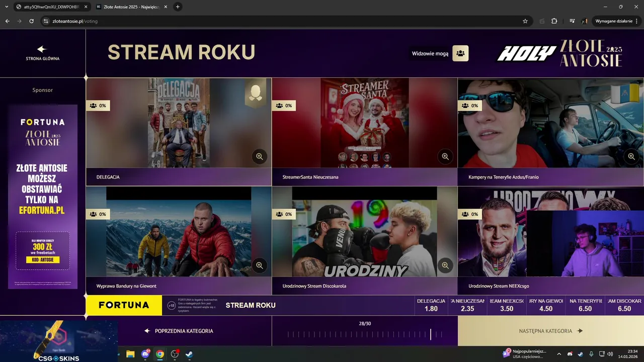The width and height of the screenshot is (644, 362).
Task: Go to POPRZEDNIA KATEGORIA
Action: 179,331
